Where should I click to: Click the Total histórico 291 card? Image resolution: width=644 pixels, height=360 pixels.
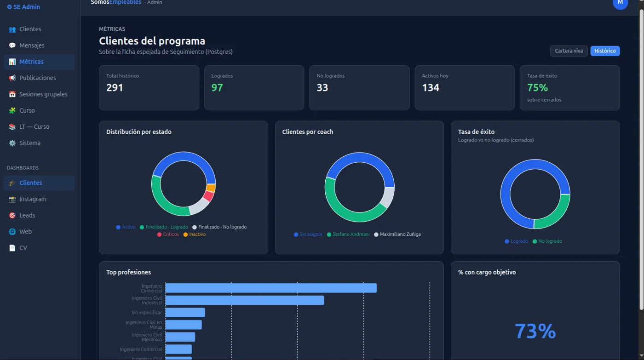[x=149, y=88]
